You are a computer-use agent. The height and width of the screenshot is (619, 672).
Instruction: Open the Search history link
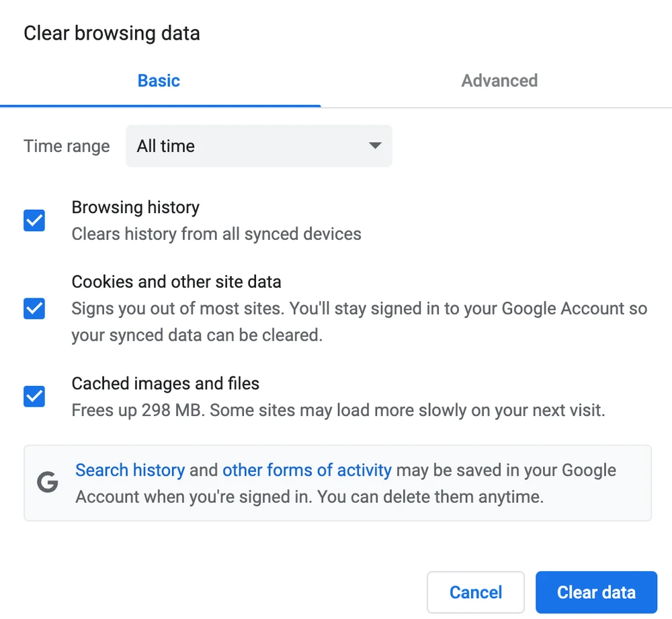tap(130, 470)
